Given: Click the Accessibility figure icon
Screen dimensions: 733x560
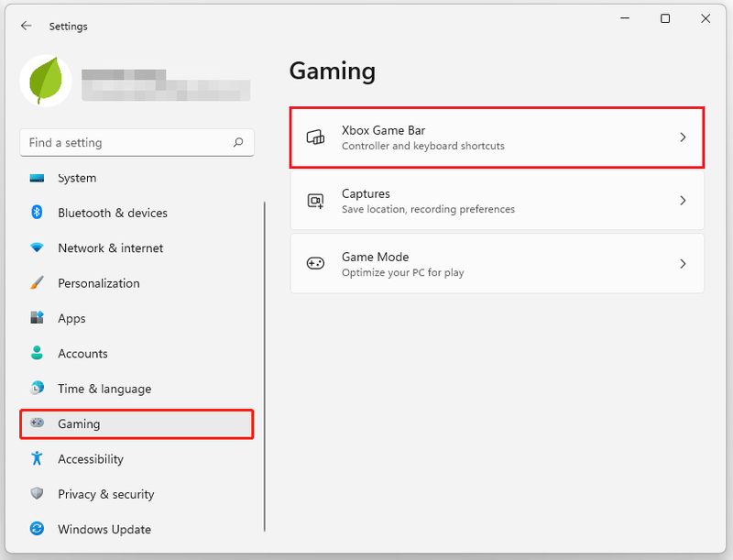Looking at the screenshot, I should 37,458.
